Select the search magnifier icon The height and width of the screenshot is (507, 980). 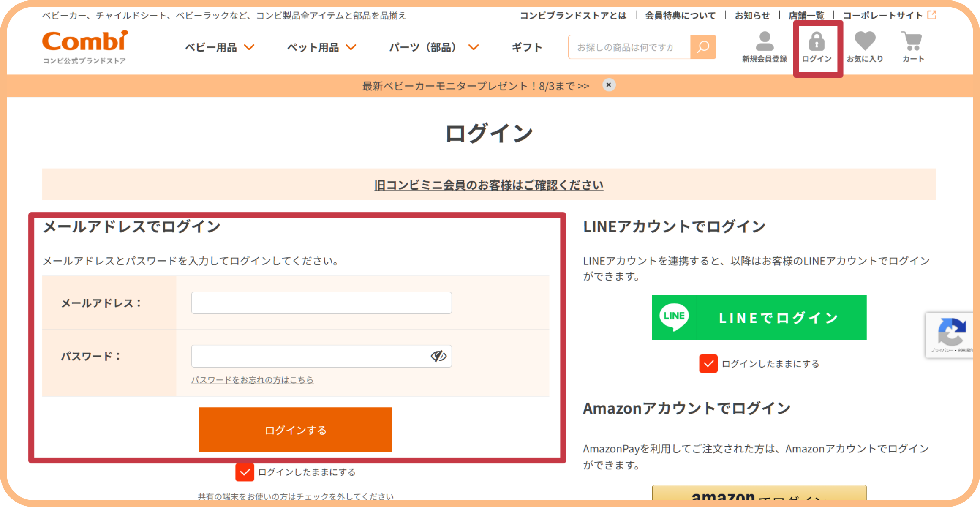point(702,46)
